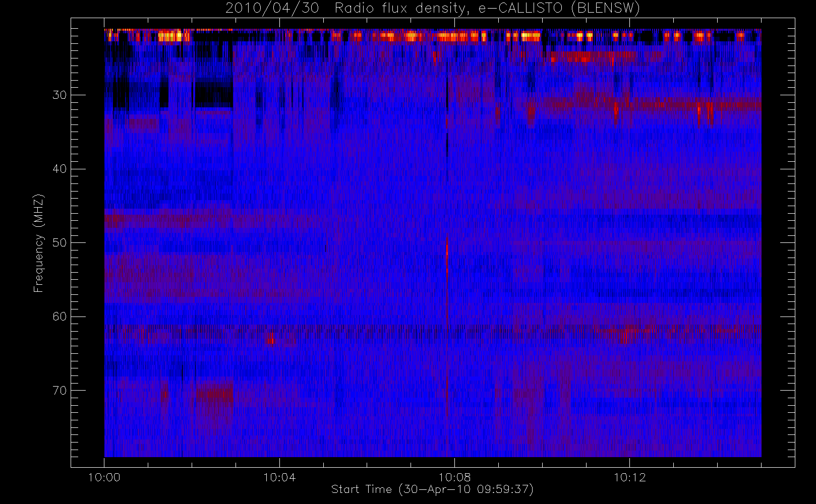The width and height of the screenshot is (816, 504).
Task: Click the "Start Time (30-Apr-10 09:59:37)" label
Action: tap(432, 489)
